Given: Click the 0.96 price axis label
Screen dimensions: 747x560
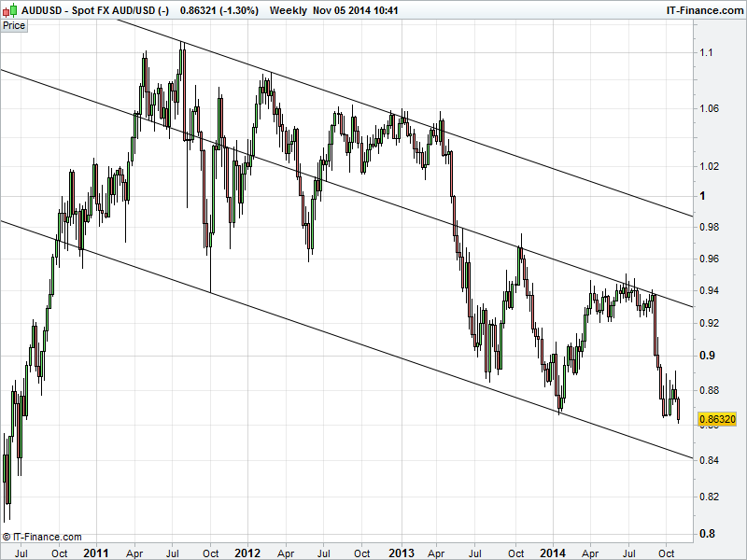Looking at the screenshot, I should point(709,259).
